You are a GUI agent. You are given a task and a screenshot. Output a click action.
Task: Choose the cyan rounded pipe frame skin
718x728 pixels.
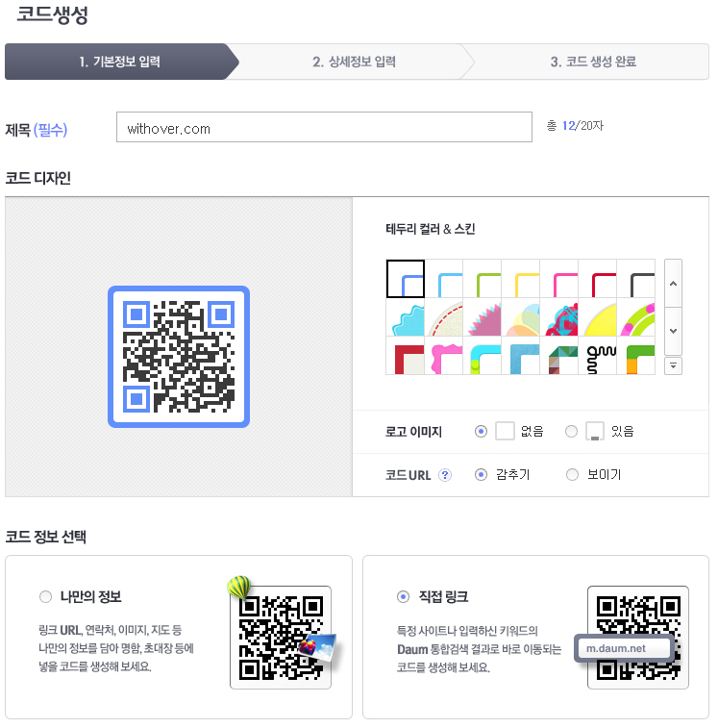click(x=483, y=356)
